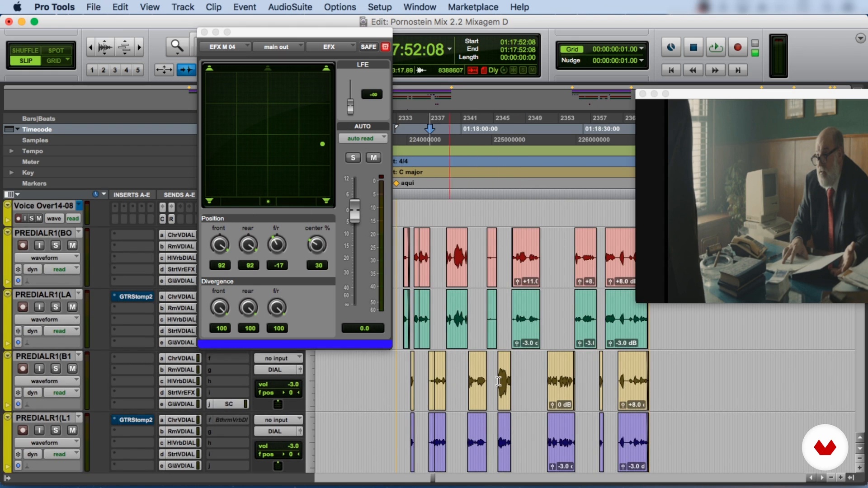This screenshot has height=488, width=868.
Task: Recall zoom preset 1
Action: coord(92,70)
